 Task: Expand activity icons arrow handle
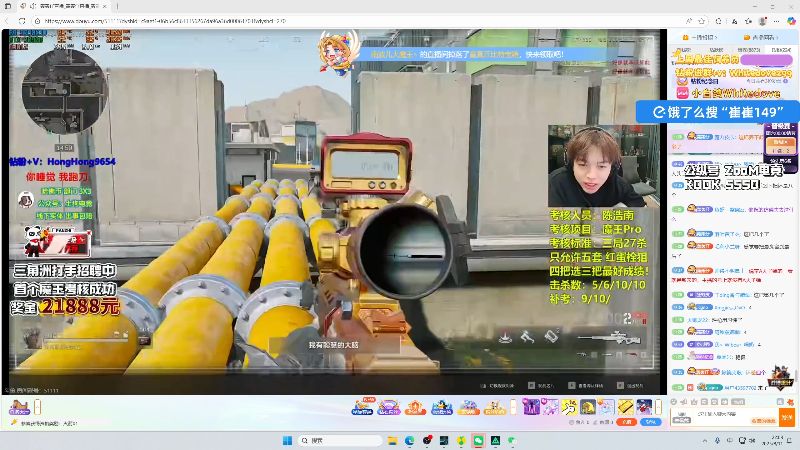click(x=513, y=407)
